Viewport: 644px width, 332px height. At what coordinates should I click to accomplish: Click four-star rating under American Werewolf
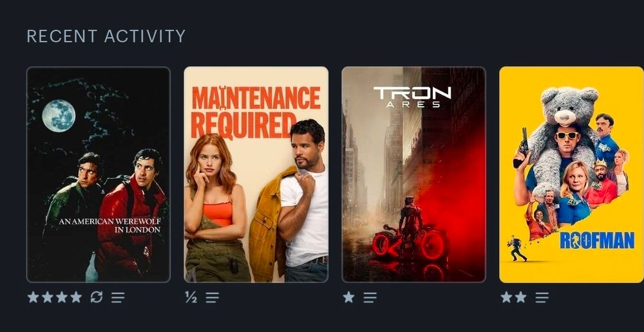click(55, 297)
